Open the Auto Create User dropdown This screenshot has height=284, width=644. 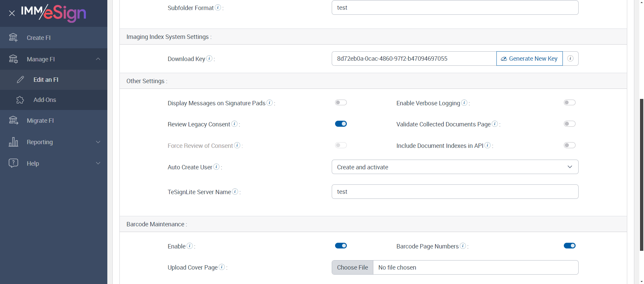pyautogui.click(x=455, y=167)
